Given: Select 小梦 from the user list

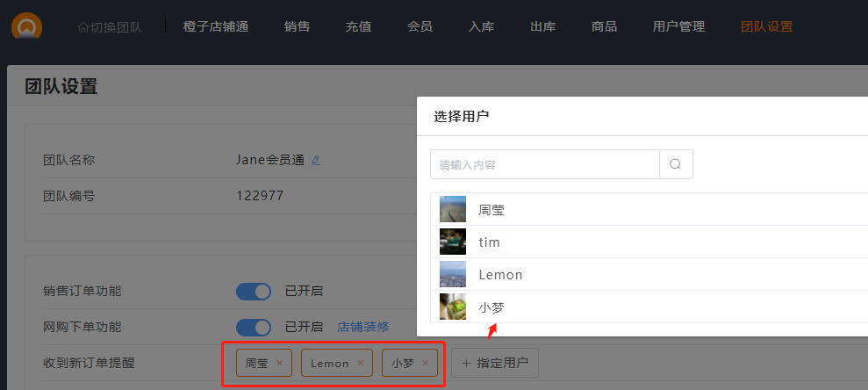Looking at the screenshot, I should click(491, 307).
